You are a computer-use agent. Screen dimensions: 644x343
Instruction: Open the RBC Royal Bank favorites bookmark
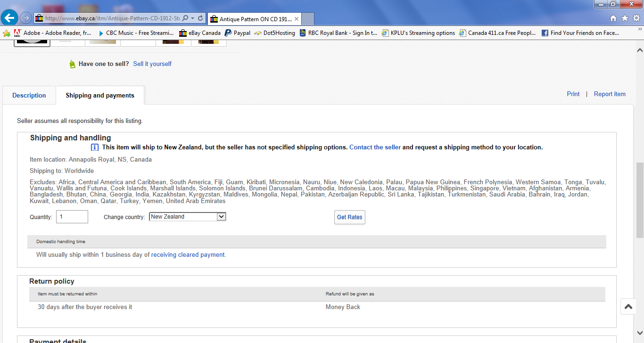[x=339, y=33]
